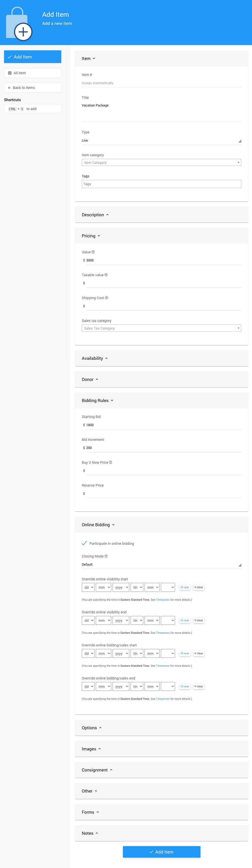
Task: Go back using Back to Items
Action: click(x=33, y=88)
